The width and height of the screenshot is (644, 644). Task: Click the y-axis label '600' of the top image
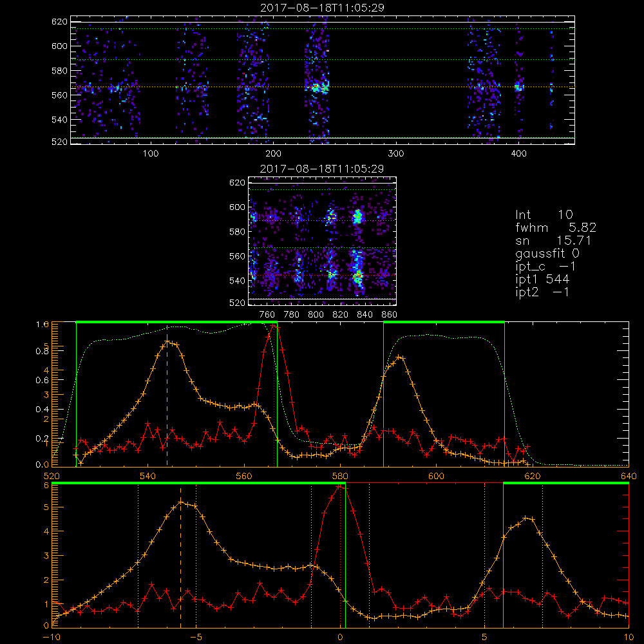click(59, 46)
